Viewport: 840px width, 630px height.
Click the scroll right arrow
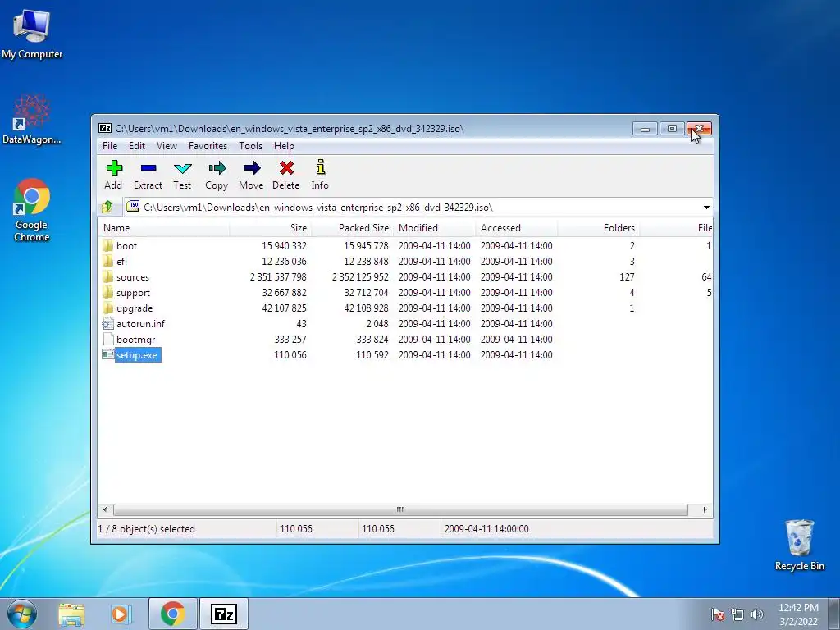(705, 509)
